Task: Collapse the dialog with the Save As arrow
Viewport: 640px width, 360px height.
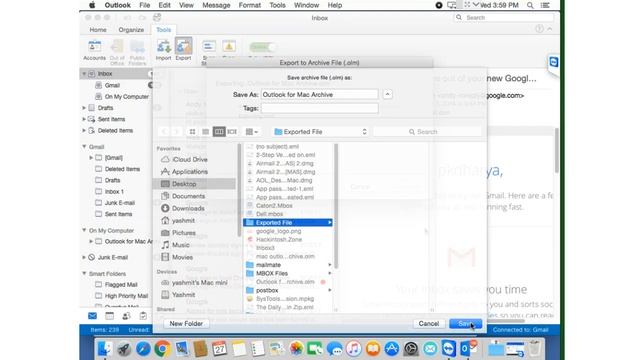Action: 387,94
